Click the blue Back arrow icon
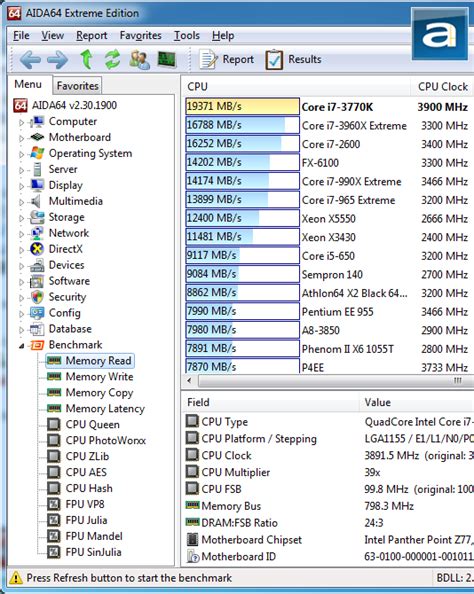 (30, 59)
